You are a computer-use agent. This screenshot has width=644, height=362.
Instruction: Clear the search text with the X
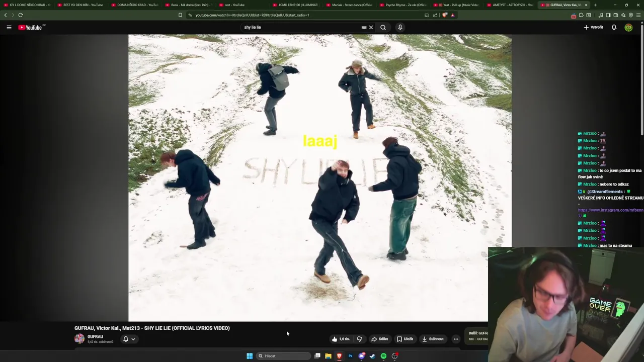coord(371,27)
